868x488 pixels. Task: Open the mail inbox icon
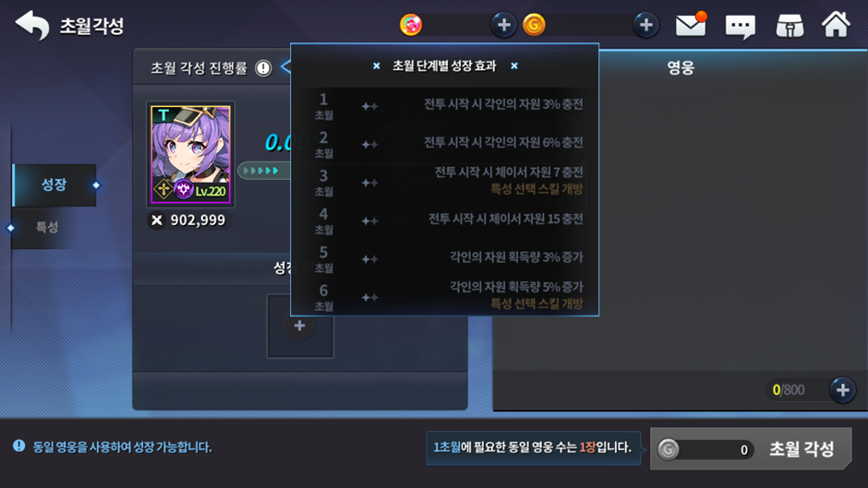click(x=691, y=25)
